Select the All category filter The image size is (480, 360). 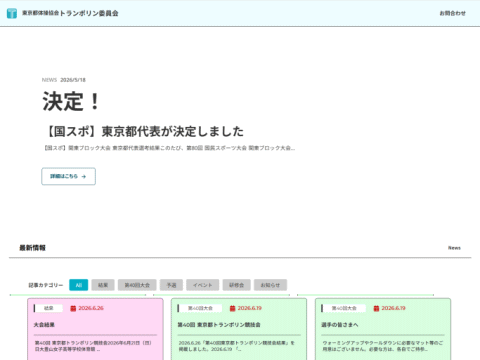79,285
